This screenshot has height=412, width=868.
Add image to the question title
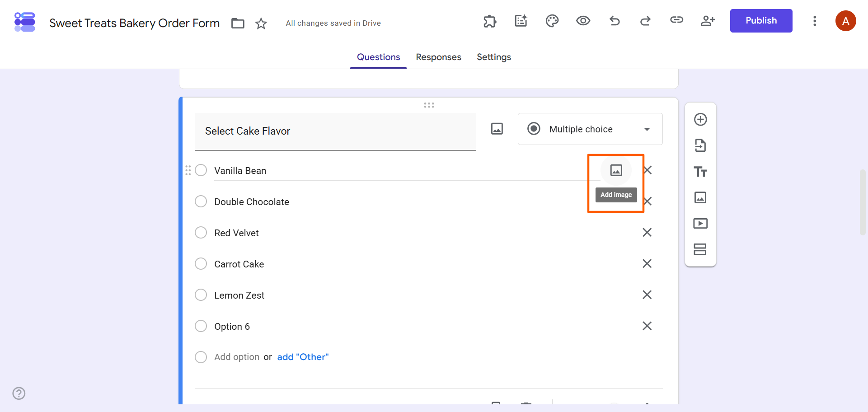(497, 129)
